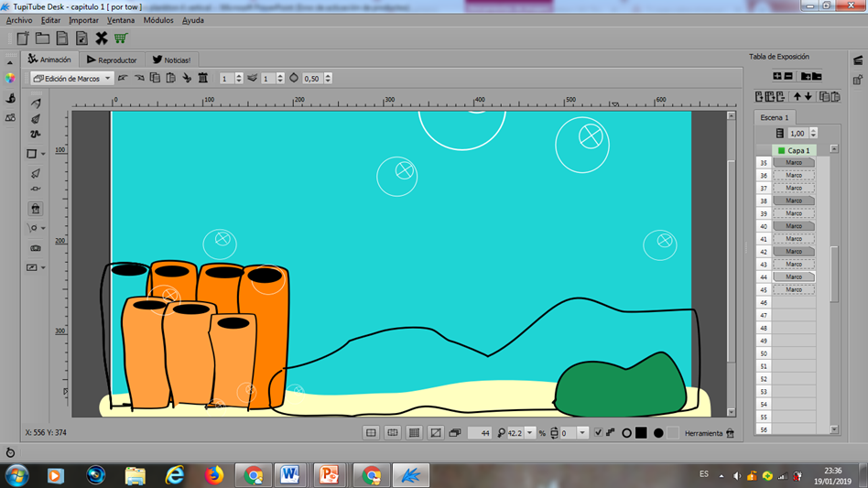
Task: Click the black fill color swatch
Action: (x=641, y=433)
